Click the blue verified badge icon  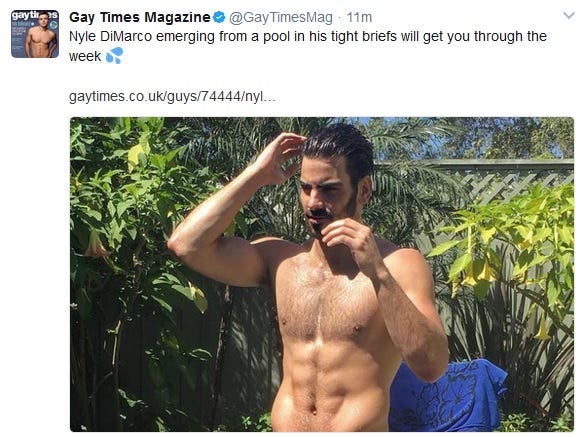tap(219, 17)
